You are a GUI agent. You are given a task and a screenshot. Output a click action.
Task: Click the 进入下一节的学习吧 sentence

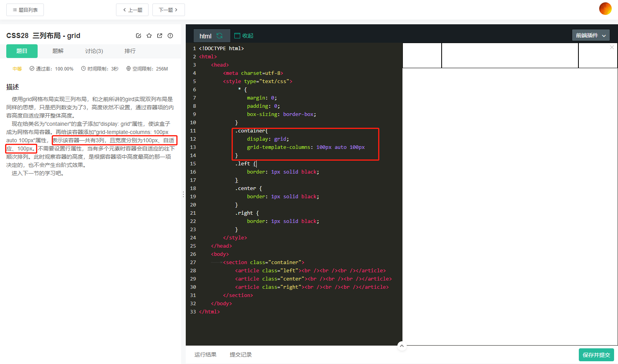click(x=38, y=173)
